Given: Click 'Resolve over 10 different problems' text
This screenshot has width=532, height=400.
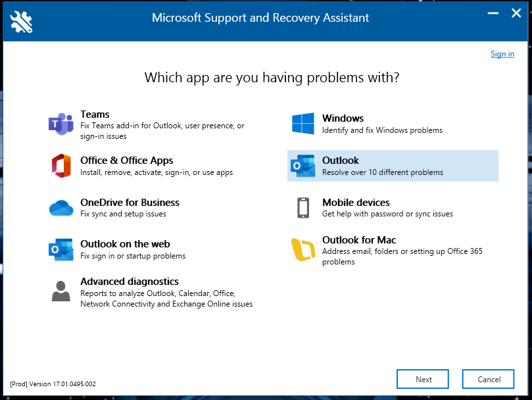Looking at the screenshot, I should point(383,172).
